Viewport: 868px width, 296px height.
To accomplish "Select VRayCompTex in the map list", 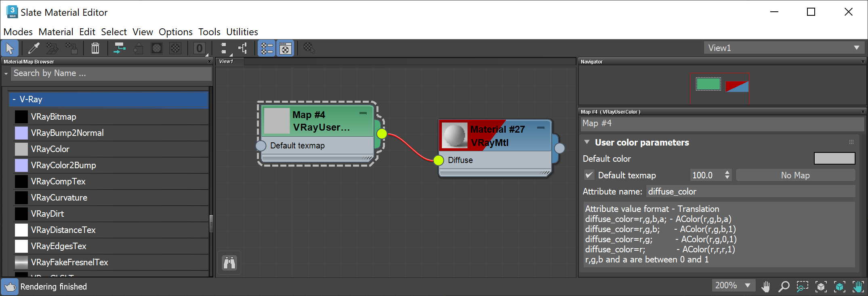I will pos(111,182).
